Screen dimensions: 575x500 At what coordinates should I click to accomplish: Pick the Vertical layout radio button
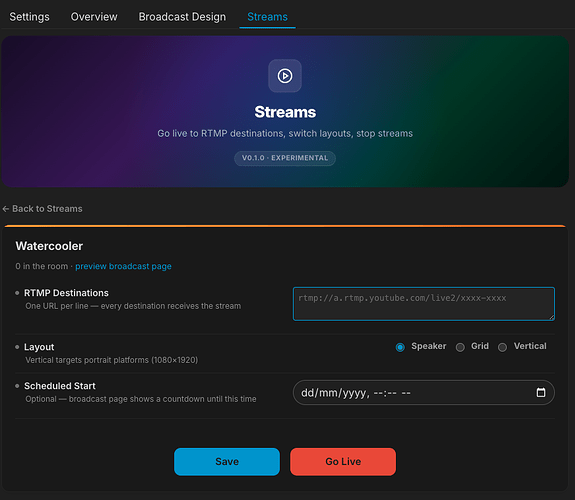pos(502,347)
